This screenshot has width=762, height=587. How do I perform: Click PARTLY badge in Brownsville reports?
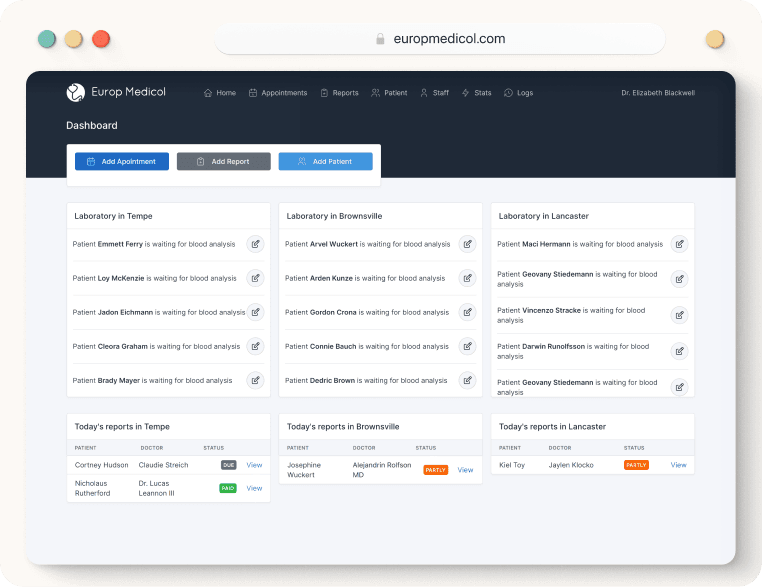click(435, 470)
